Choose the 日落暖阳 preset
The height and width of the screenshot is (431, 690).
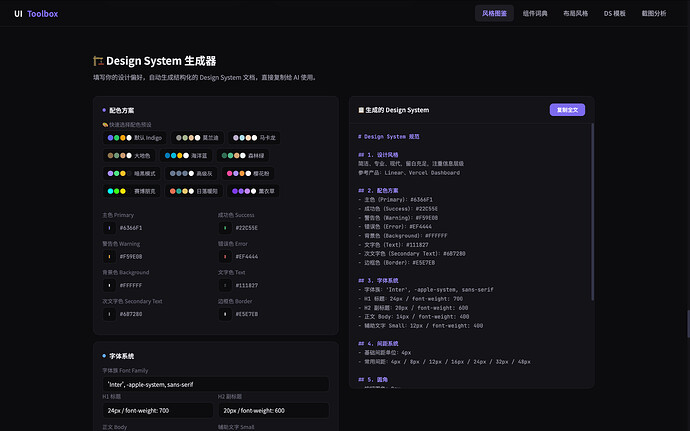tap(194, 191)
